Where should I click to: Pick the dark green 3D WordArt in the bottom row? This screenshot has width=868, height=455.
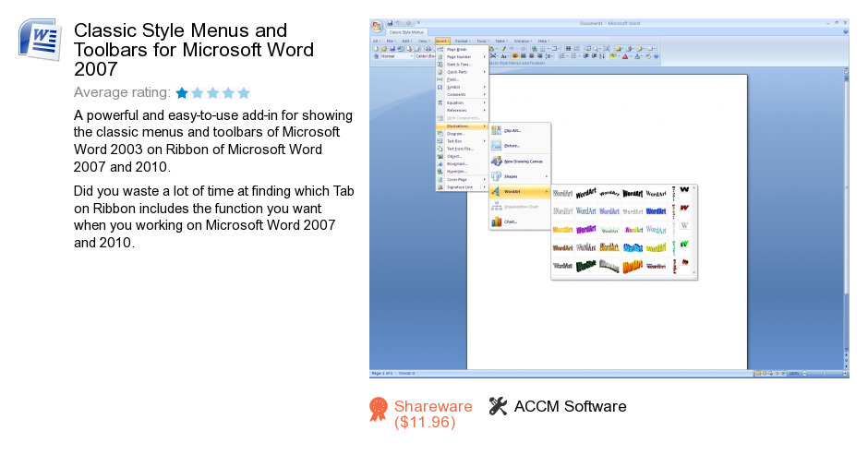pyautogui.click(x=585, y=266)
